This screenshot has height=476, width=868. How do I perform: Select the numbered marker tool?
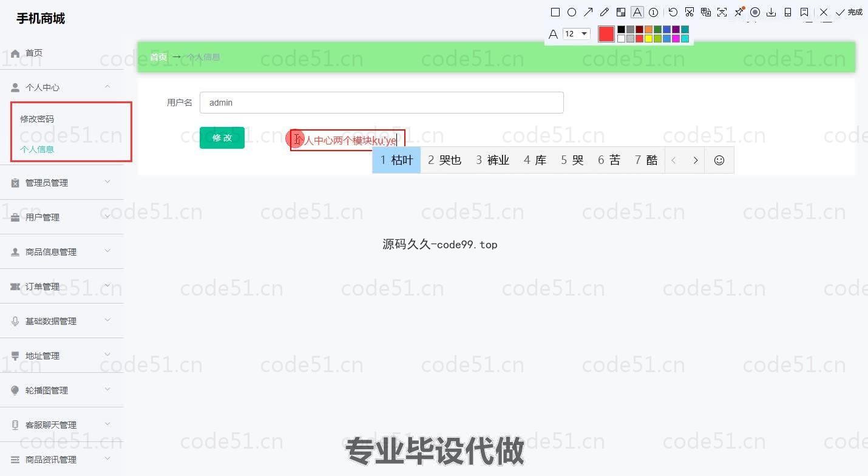tap(653, 12)
